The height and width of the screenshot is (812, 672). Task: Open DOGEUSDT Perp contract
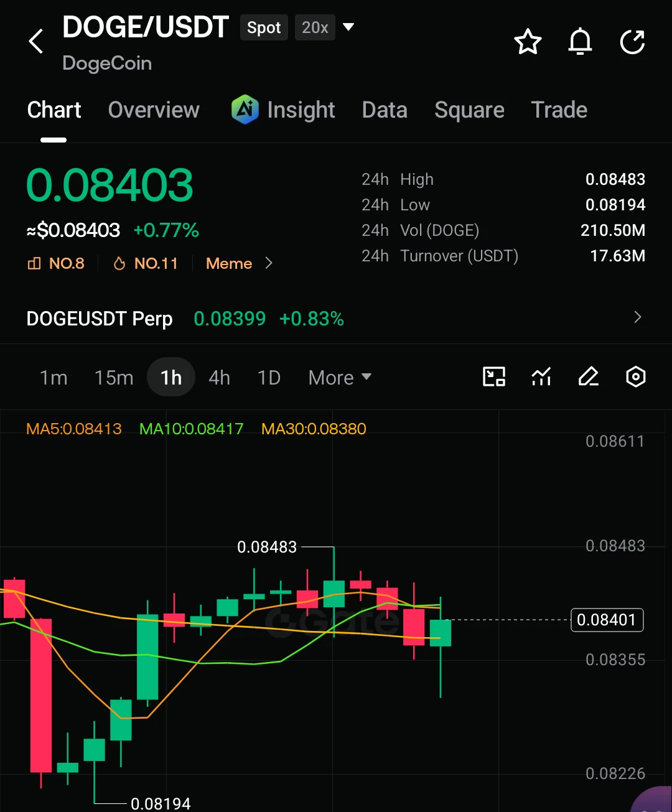pyautogui.click(x=100, y=319)
